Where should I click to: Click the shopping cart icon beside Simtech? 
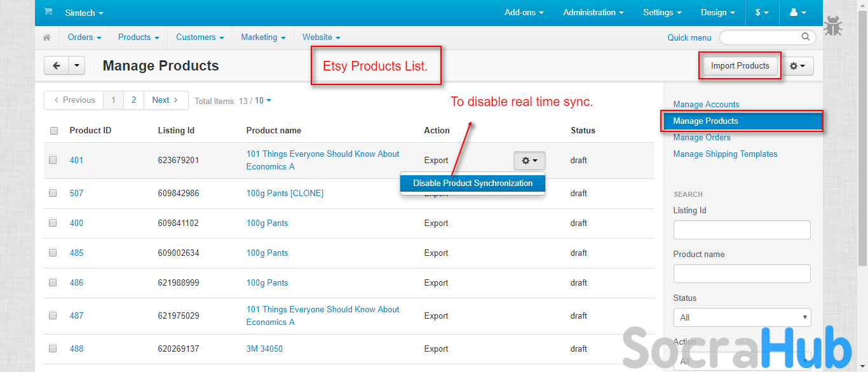[x=48, y=12]
